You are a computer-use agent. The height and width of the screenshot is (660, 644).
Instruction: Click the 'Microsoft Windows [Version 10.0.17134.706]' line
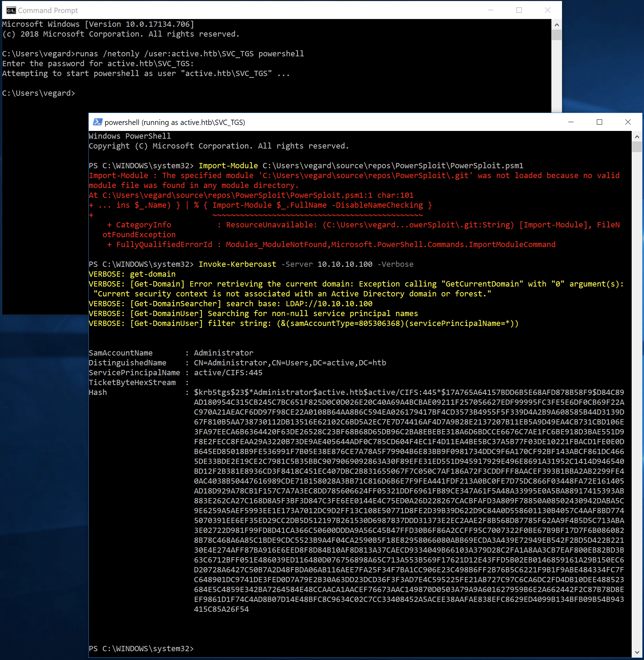(98, 24)
